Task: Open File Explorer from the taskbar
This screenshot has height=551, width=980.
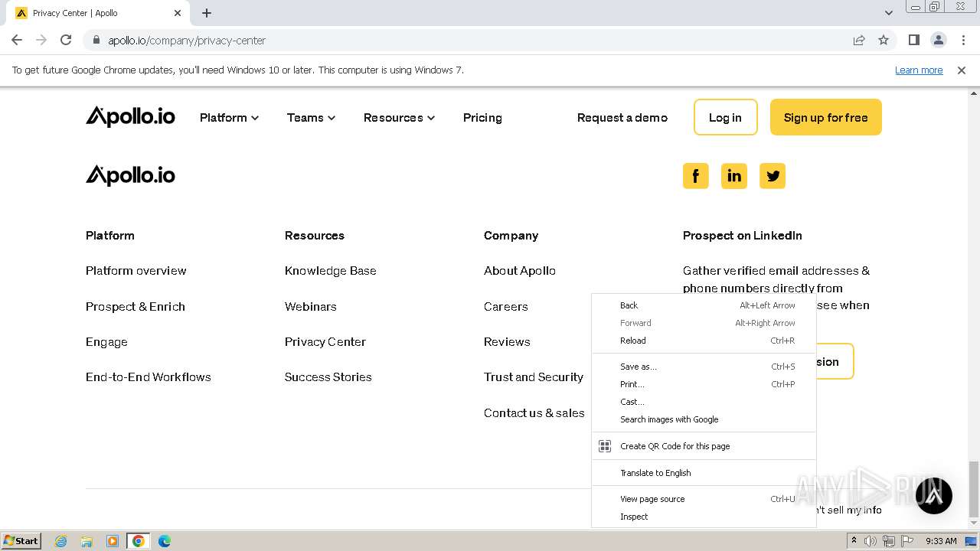Action: coord(87,540)
